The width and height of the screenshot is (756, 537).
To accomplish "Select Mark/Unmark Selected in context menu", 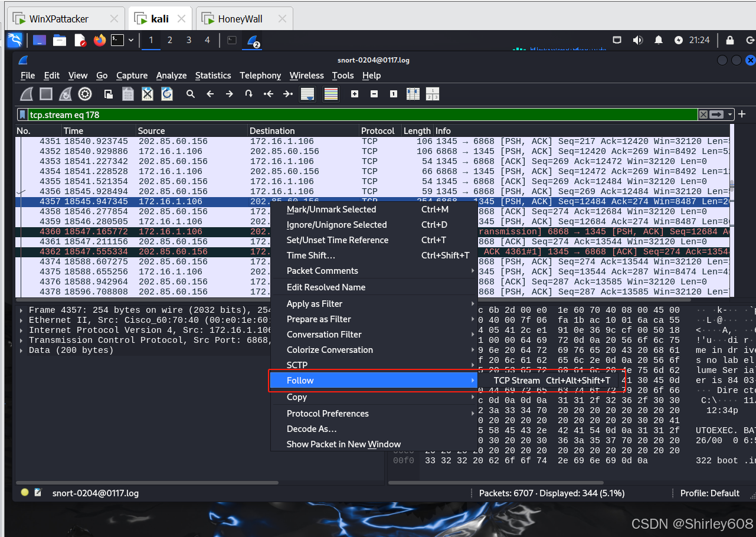I will [x=374, y=209].
